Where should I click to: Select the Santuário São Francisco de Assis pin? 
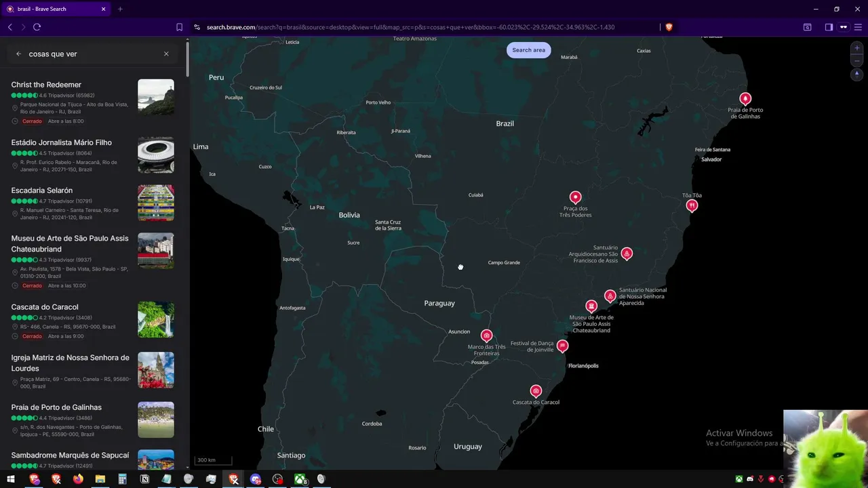(627, 254)
